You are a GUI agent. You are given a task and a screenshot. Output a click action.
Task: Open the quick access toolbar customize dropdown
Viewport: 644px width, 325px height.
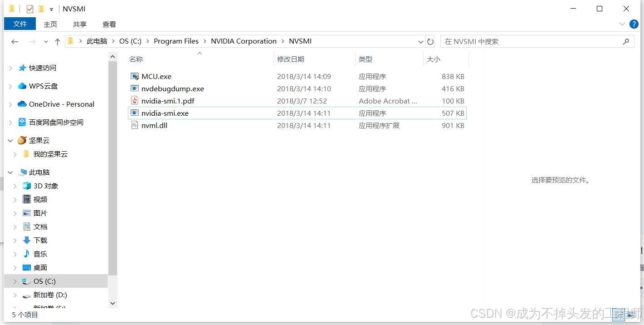[51, 9]
